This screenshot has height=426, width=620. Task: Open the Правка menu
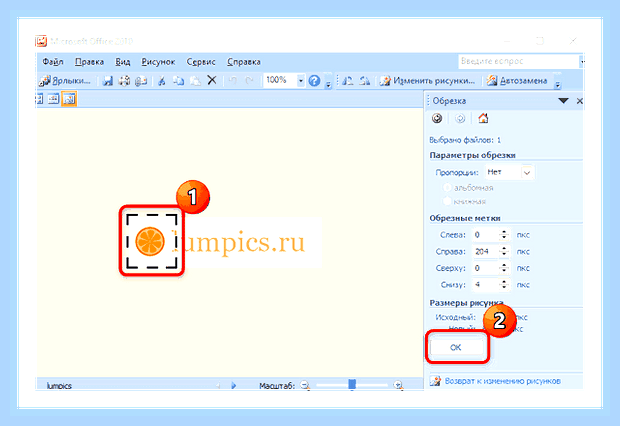pyautogui.click(x=89, y=62)
